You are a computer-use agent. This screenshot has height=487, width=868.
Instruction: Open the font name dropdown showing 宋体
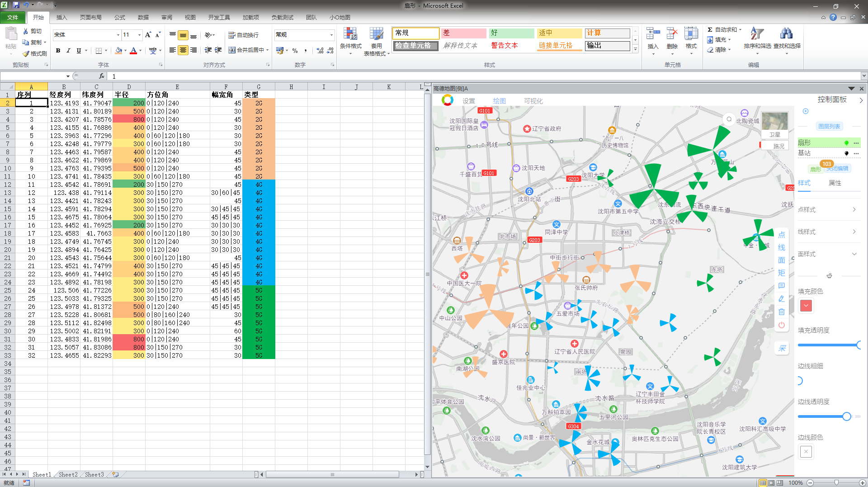click(118, 35)
